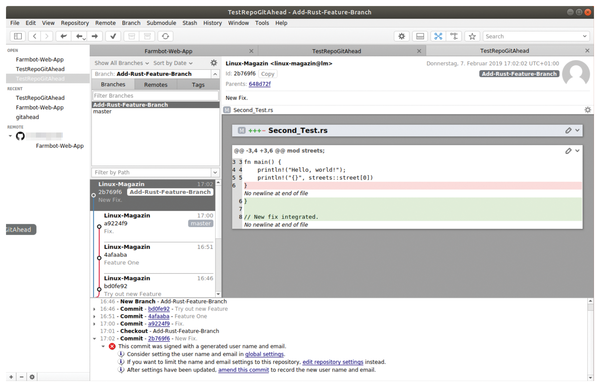
Task: Click the commit author avatar
Action: point(576,73)
